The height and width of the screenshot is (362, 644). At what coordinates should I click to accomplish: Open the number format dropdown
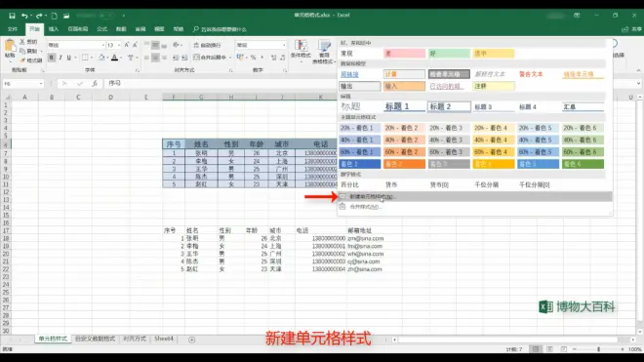[284, 45]
